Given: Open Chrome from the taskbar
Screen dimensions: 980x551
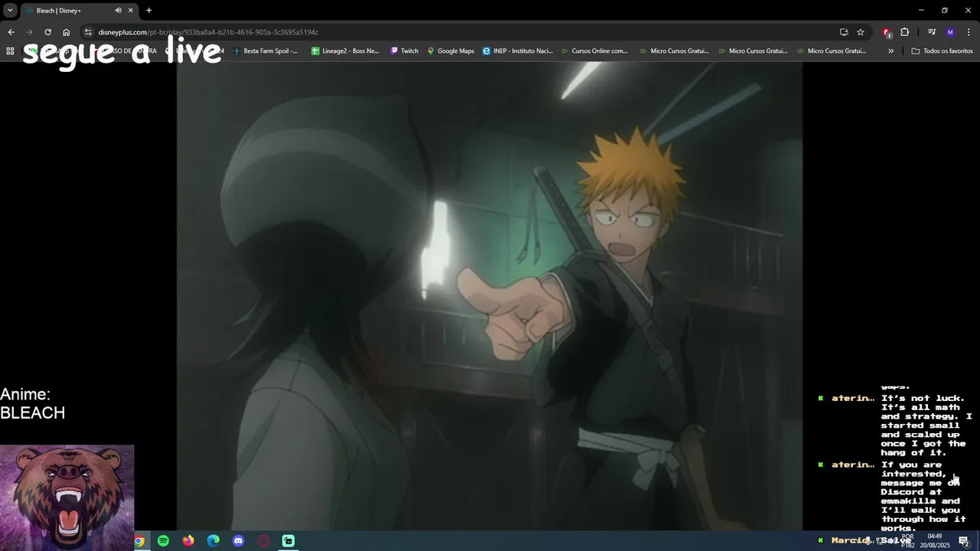Looking at the screenshot, I should coord(139,541).
